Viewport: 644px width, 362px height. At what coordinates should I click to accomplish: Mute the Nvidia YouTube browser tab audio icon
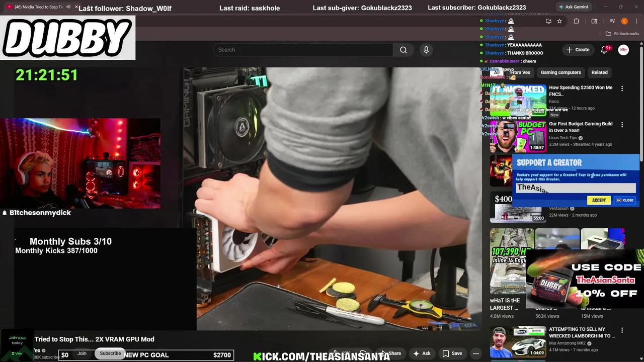click(68, 7)
